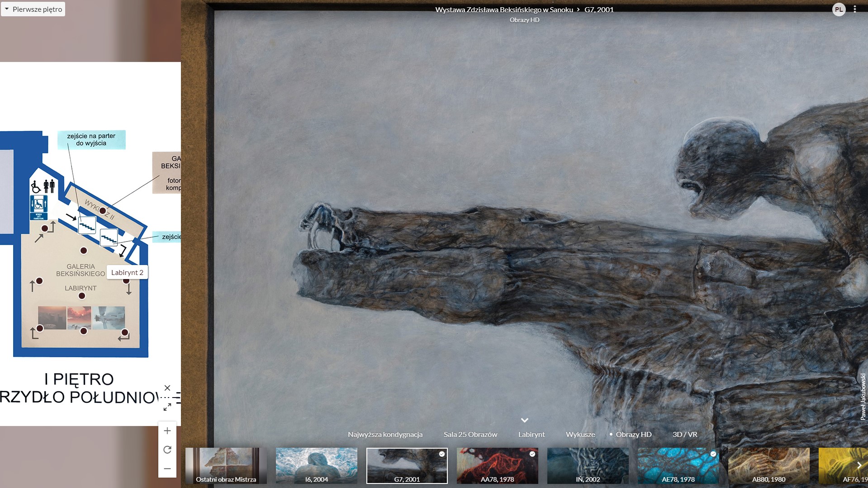This screenshot has width=868, height=488.
Task: Expand floor map to fullscreen
Action: tap(167, 407)
